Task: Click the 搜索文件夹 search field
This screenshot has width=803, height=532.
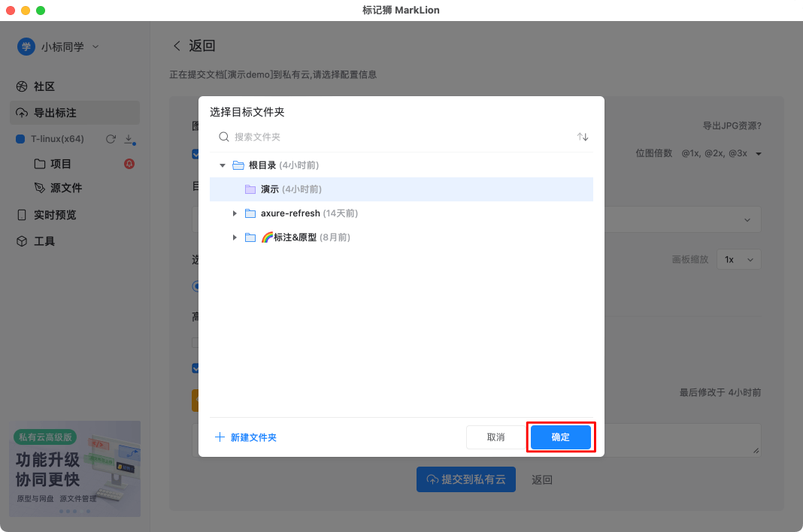Action: tap(398, 137)
